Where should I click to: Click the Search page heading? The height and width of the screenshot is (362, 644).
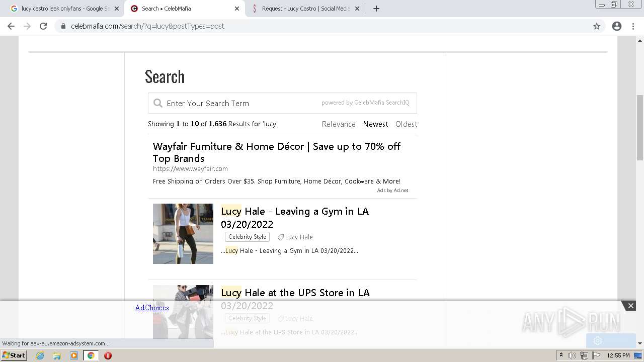click(165, 76)
